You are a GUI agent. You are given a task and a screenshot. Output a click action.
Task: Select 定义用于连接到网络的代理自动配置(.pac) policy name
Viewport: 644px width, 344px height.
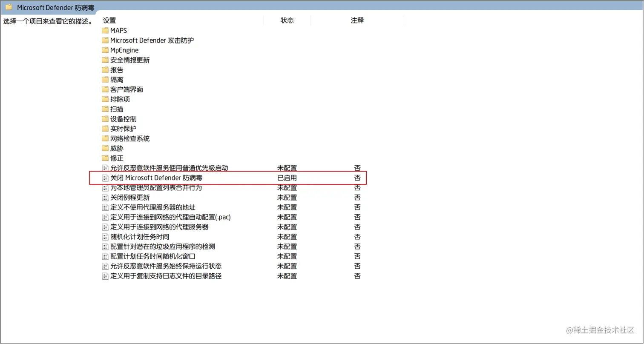(x=170, y=217)
